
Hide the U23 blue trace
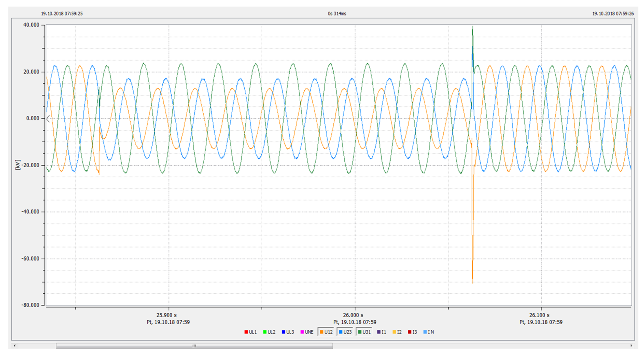pyautogui.click(x=345, y=332)
